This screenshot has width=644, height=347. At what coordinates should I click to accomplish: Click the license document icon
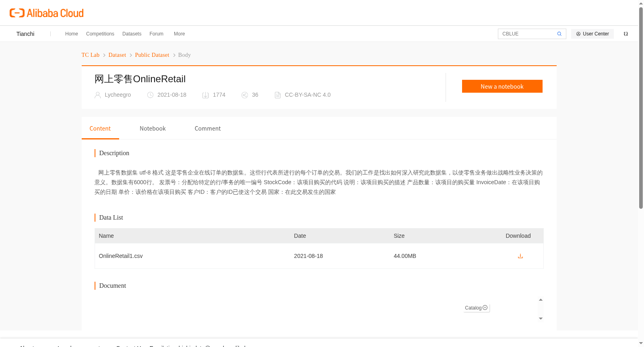(x=278, y=95)
